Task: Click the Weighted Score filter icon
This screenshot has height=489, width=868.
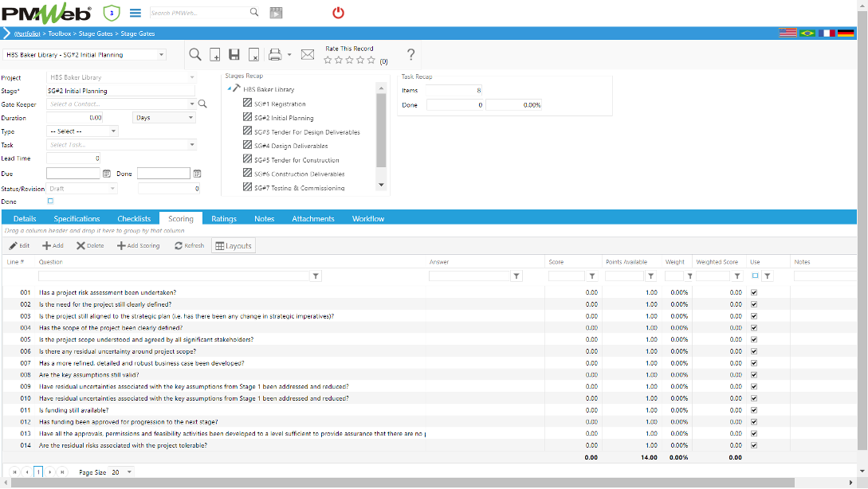Action: pyautogui.click(x=737, y=276)
